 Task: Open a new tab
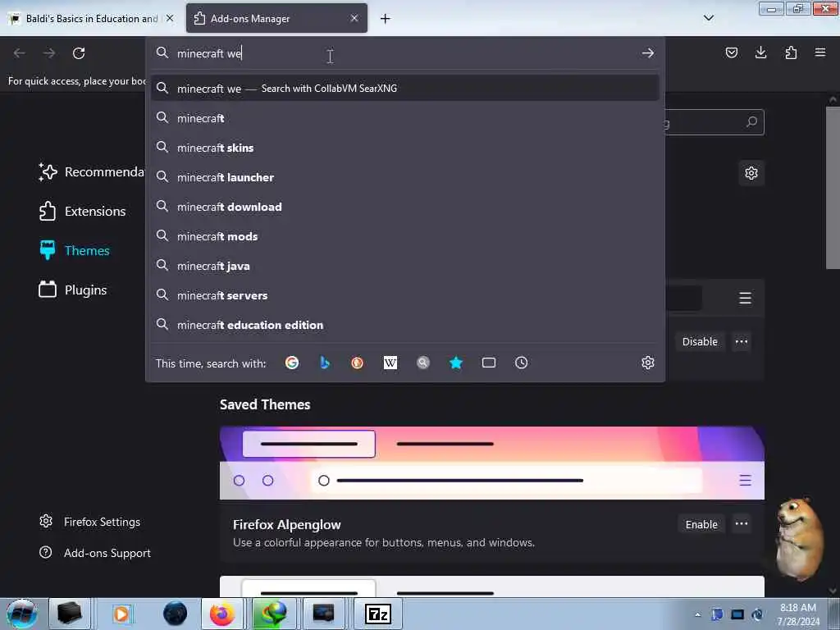pyautogui.click(x=386, y=19)
